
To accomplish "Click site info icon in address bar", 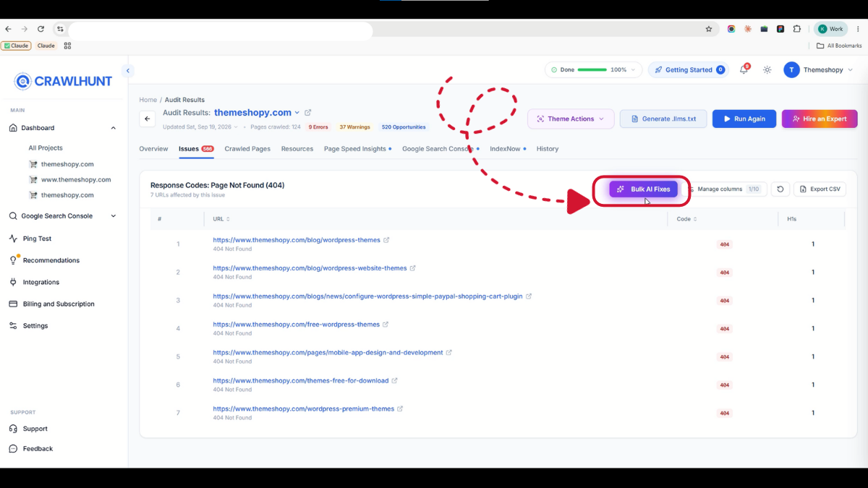I will pos(60,29).
